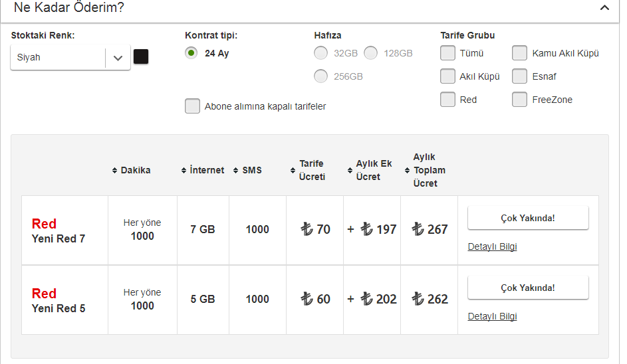
Task: Click Çok Yakında button for Yeni Red 7
Action: coord(528,218)
